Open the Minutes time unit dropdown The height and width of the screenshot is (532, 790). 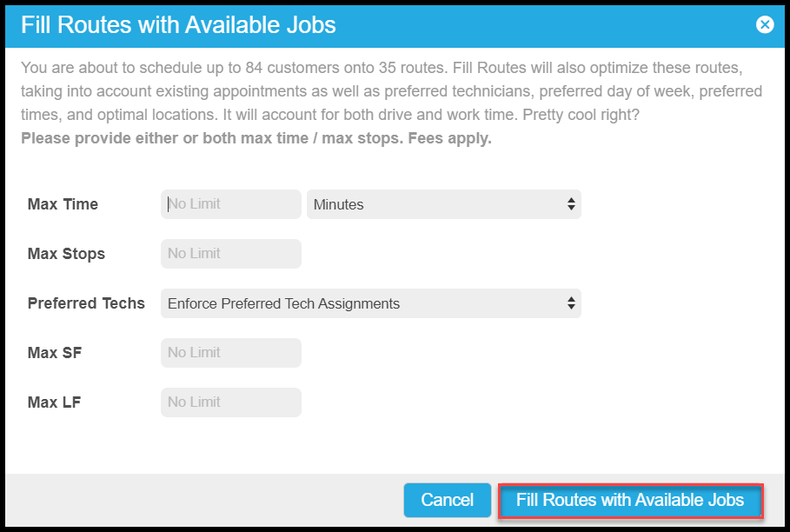point(443,204)
